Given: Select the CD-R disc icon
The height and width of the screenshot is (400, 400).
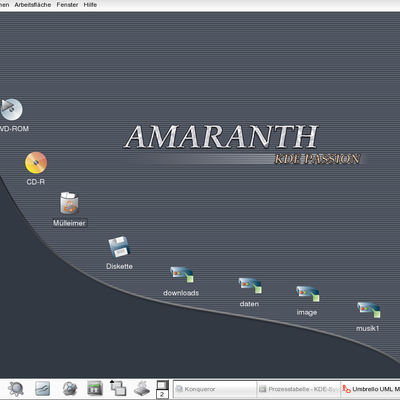Looking at the screenshot, I should coord(36,163).
